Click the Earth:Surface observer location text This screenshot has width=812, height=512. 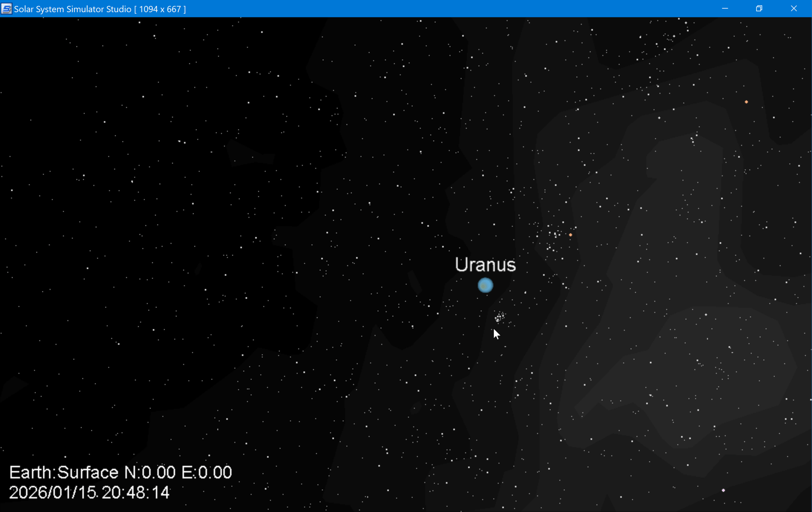64,473
